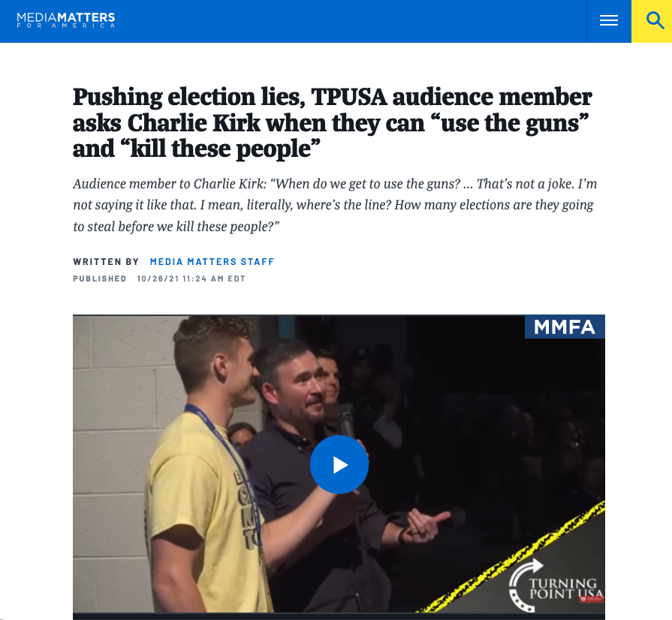Click the blue header bar's empty area
Viewport: 672px width, 620px height.
click(x=343, y=20)
